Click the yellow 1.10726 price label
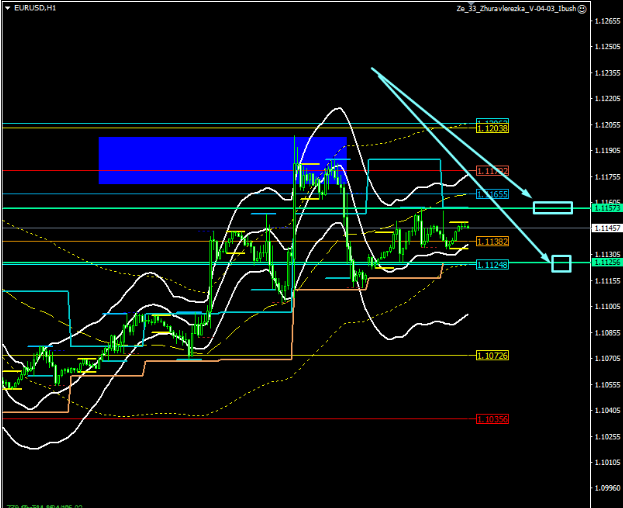 [x=492, y=356]
